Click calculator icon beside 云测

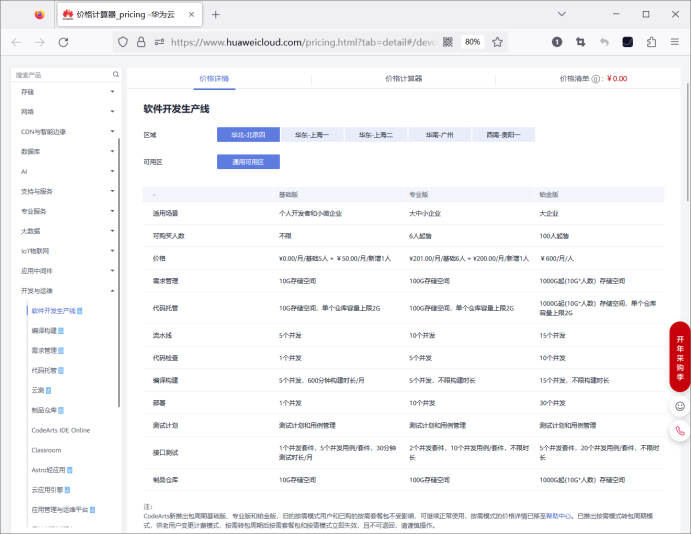click(x=48, y=390)
